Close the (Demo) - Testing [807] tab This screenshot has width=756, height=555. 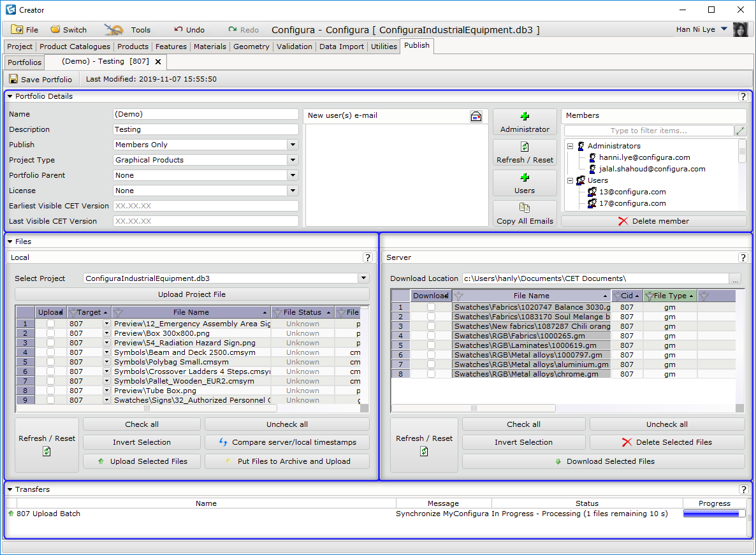click(x=158, y=62)
